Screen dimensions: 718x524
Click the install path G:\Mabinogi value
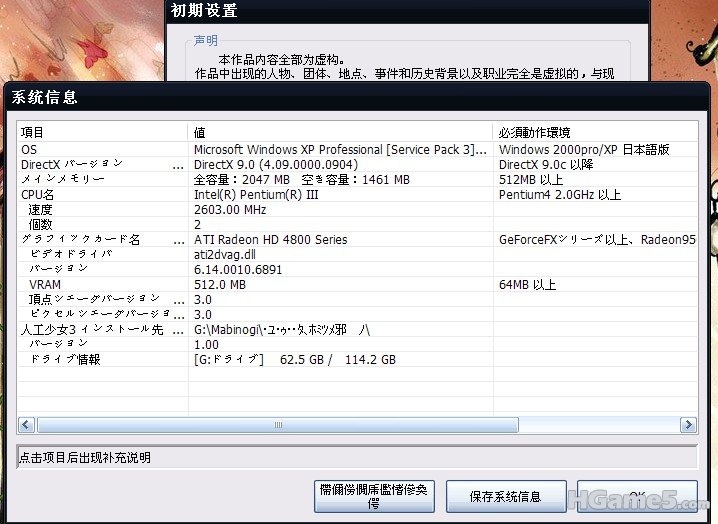282,330
